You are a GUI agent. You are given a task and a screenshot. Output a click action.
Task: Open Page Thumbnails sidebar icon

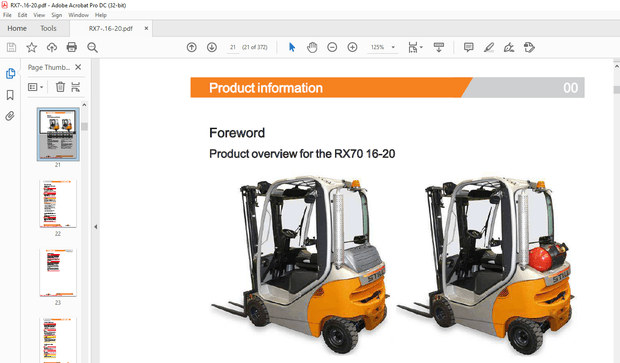tap(10, 74)
